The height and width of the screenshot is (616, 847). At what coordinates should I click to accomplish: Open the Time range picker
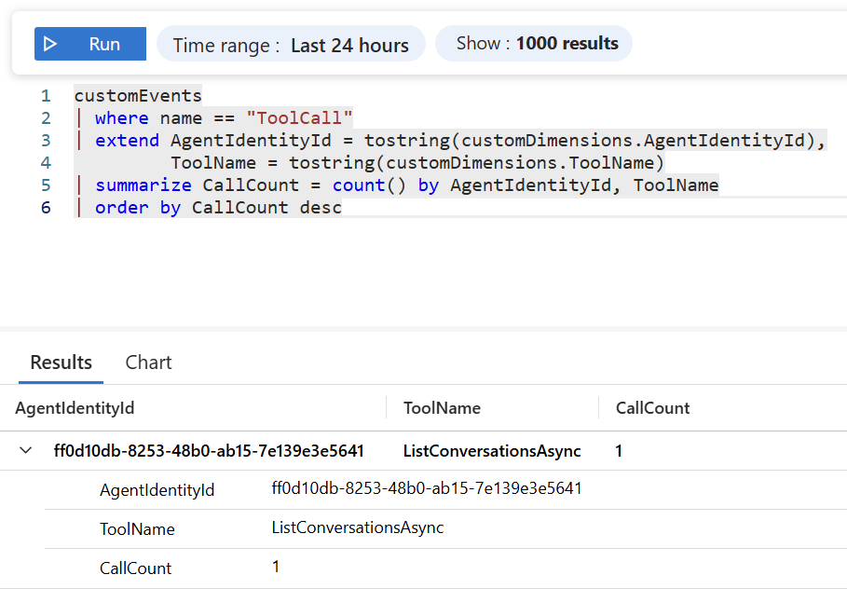tap(291, 44)
